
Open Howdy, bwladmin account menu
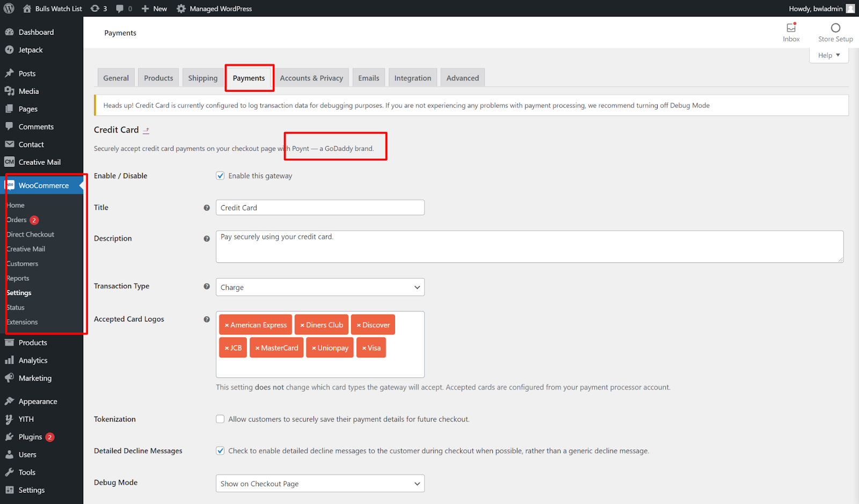[x=822, y=9]
